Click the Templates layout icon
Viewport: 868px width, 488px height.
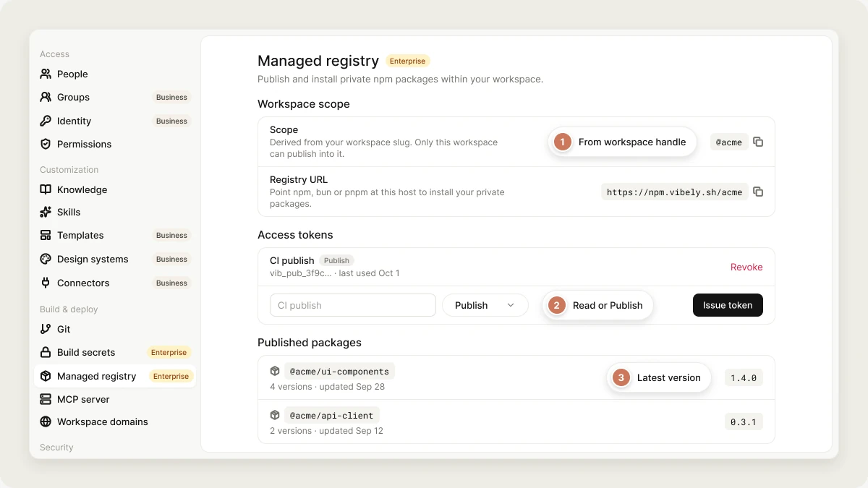tap(46, 235)
